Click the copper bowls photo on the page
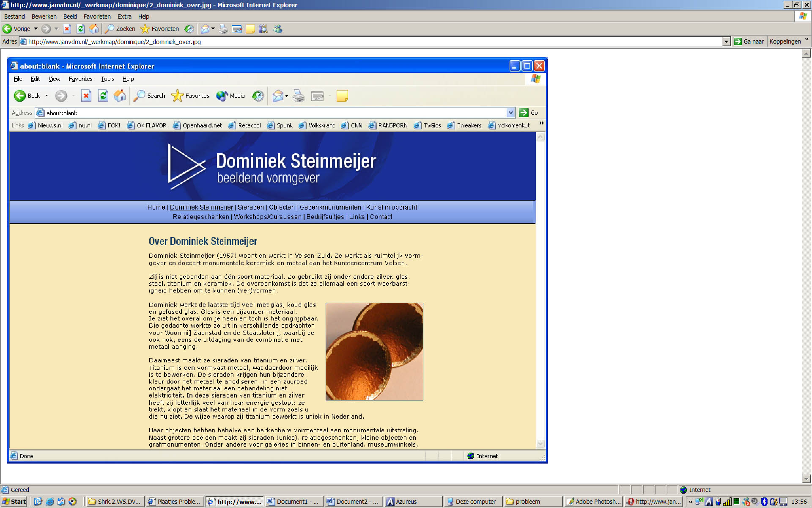Screen dimensions: 812x508 click(374, 351)
